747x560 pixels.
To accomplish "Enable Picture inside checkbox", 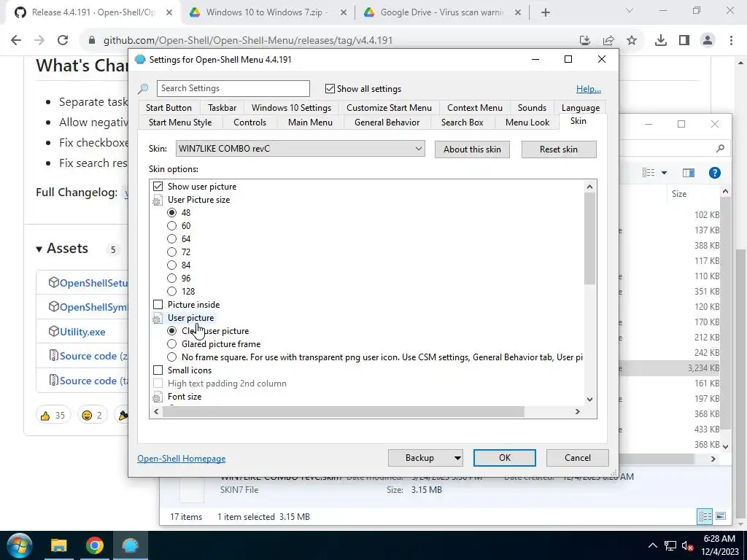I will coord(158,304).
